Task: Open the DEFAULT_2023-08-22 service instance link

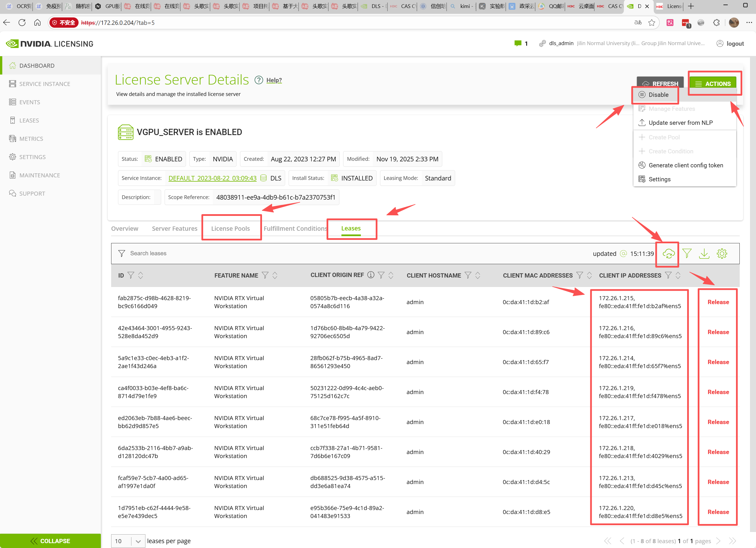Action: tap(212, 178)
